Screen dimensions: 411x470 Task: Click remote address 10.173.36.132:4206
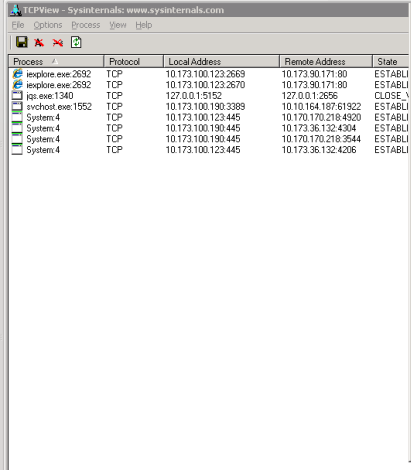tap(319, 150)
